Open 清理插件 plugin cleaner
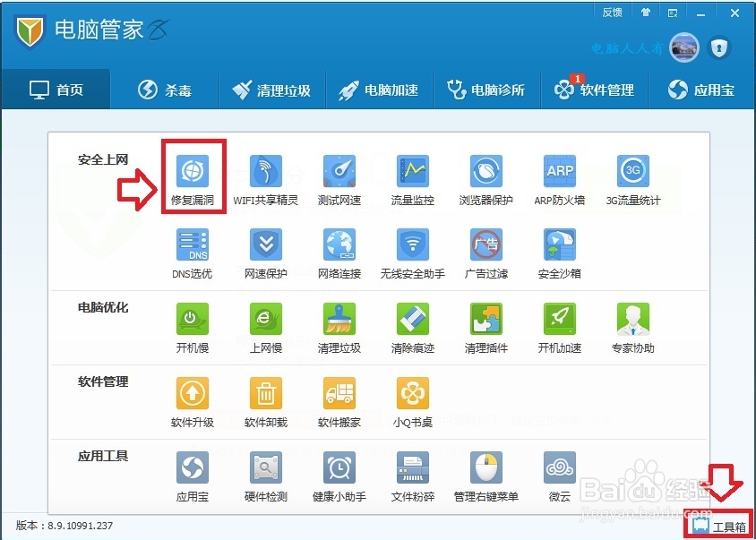Image resolution: width=756 pixels, height=540 pixels. 486,328
